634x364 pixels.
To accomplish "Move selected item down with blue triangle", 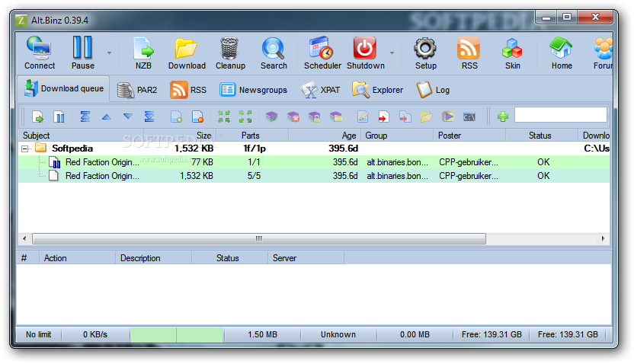I will (128, 117).
